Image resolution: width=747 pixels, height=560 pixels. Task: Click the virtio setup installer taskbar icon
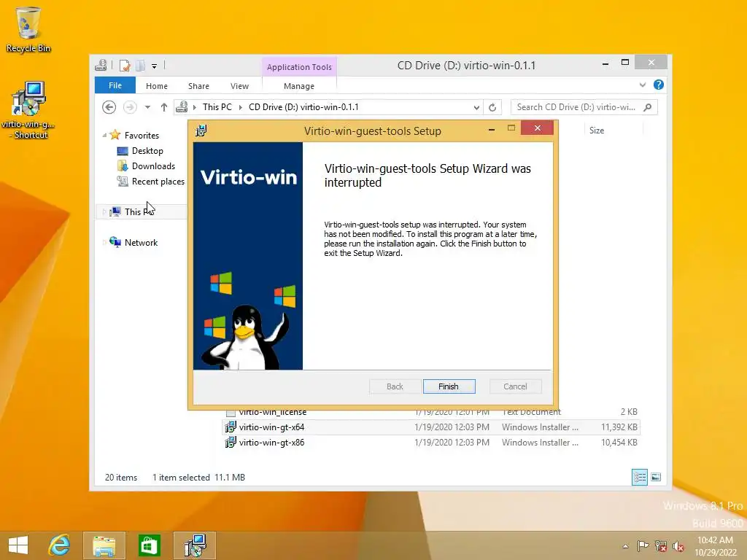195,545
